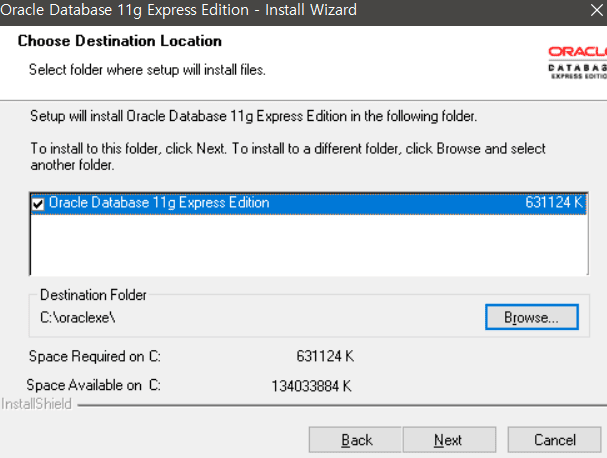Image resolution: width=607 pixels, height=458 pixels.
Task: Click the Space Required on C: label
Action: click(x=95, y=356)
